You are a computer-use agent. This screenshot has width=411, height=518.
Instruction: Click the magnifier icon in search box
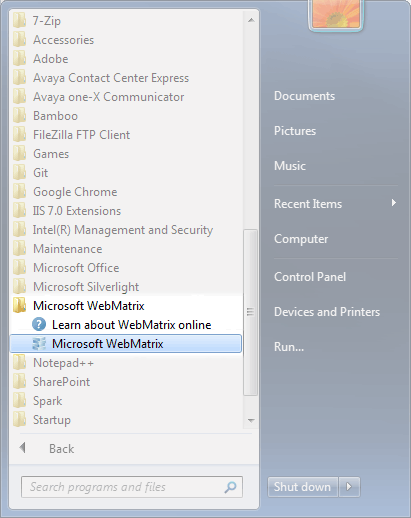coord(230,487)
